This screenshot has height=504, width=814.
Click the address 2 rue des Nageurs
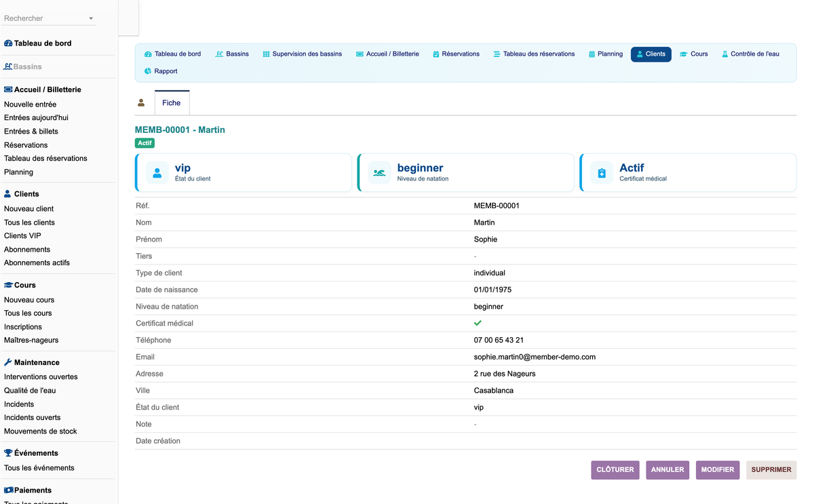tap(505, 374)
